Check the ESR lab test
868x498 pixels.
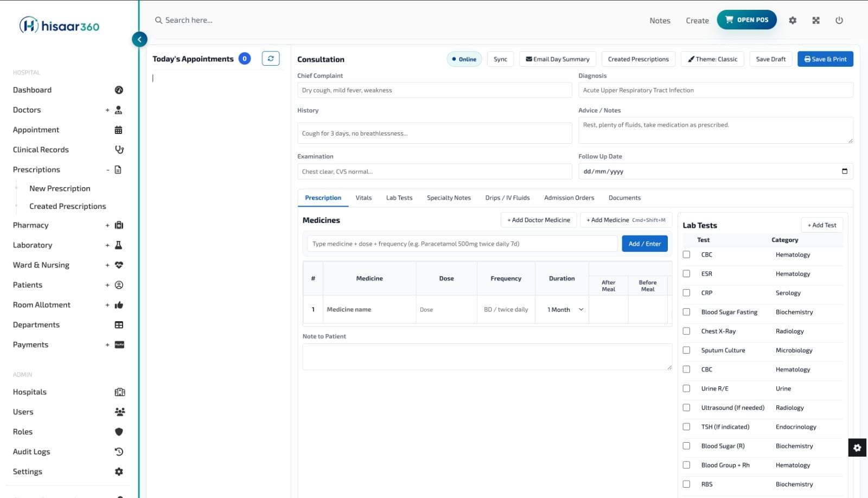pyautogui.click(x=686, y=274)
